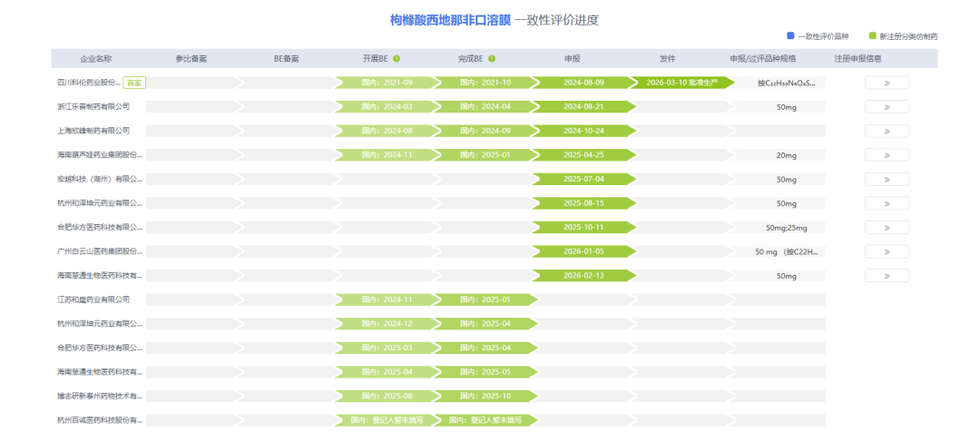
Task: Expand registration info for 四川科伦药业 row
Action: pos(886,83)
